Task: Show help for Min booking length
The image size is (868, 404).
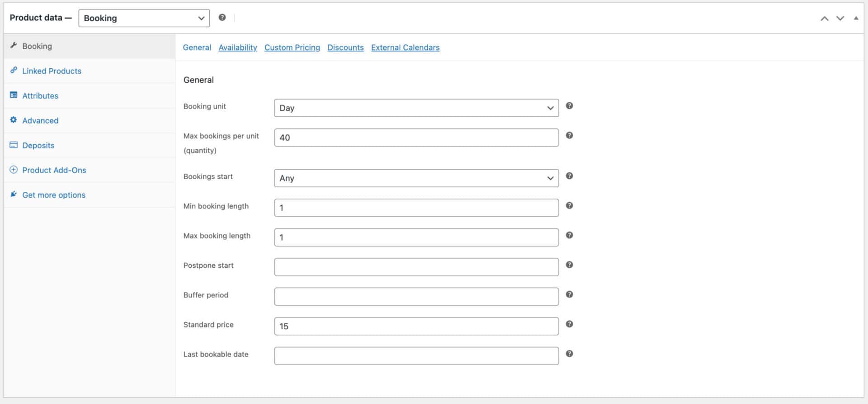Action: 570,205
